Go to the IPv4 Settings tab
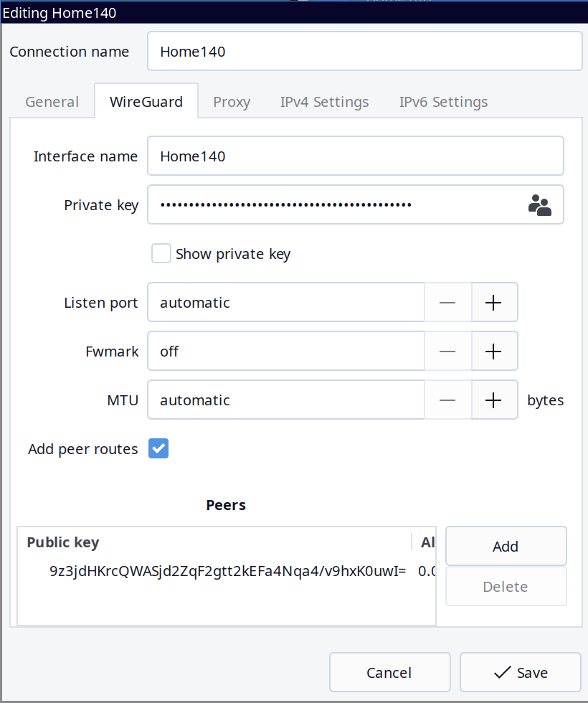The image size is (588, 703). click(x=324, y=102)
